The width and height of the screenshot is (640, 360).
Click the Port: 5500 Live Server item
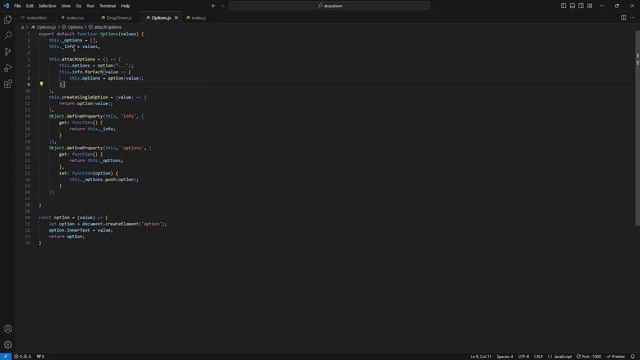pos(589,356)
